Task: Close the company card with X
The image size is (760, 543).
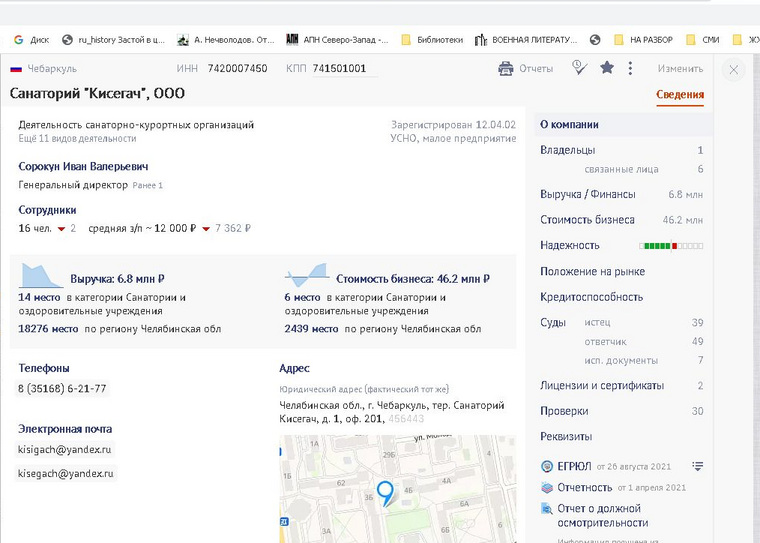Action: point(733,70)
